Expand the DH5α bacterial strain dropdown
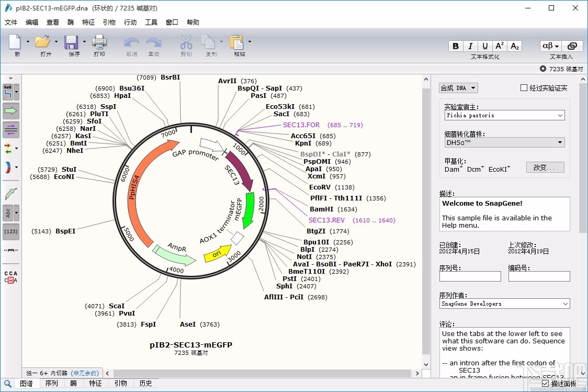 [x=504, y=142]
